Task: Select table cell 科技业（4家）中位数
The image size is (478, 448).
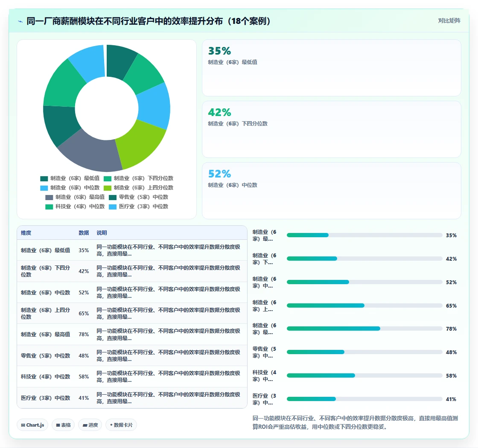Action: pyautogui.click(x=45, y=377)
